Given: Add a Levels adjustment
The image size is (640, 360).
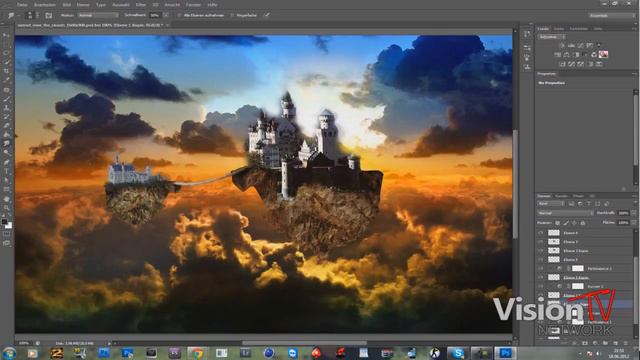Looking at the screenshot, I should 571,46.
